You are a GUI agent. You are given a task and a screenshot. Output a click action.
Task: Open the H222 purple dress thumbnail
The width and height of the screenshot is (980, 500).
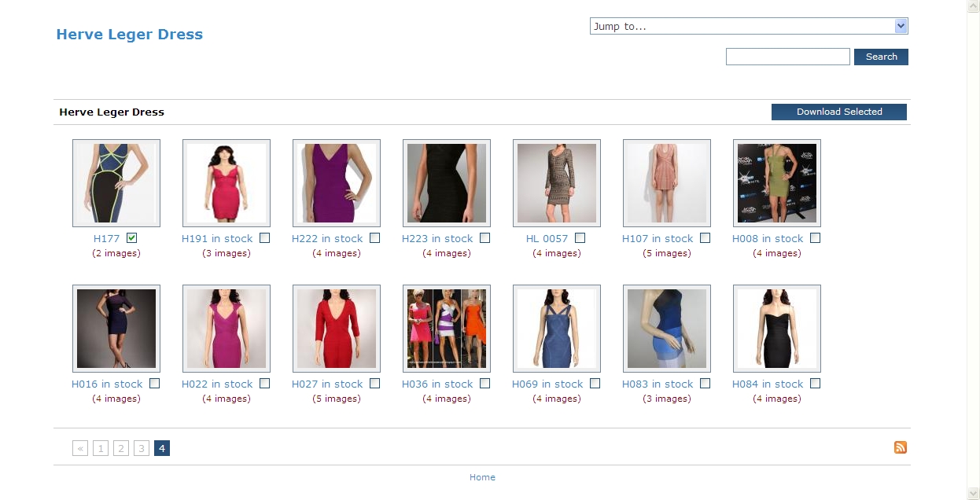[x=337, y=183]
